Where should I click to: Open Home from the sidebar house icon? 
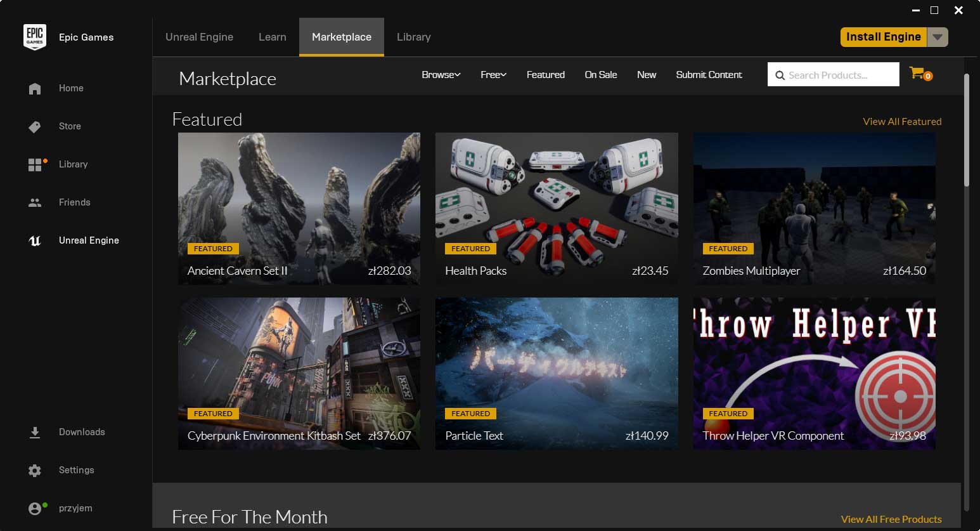pos(35,88)
